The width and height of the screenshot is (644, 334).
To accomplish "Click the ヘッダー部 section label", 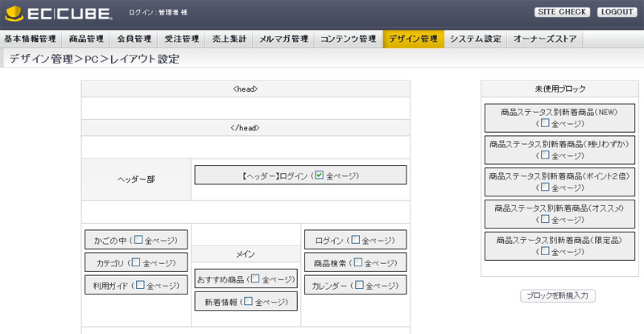I will click(x=136, y=179).
